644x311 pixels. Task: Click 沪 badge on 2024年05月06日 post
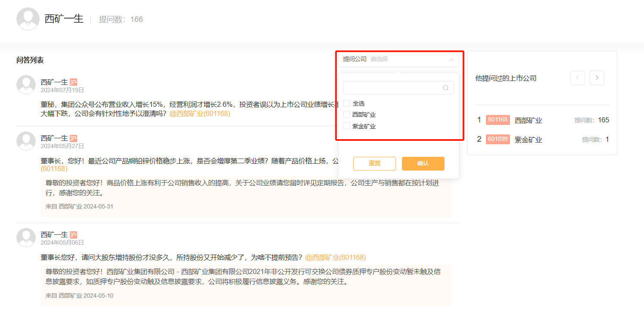point(73,235)
